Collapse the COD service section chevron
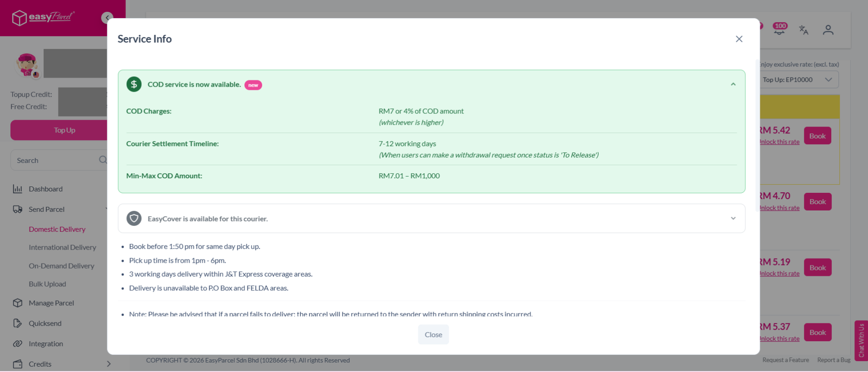 pyautogui.click(x=733, y=84)
